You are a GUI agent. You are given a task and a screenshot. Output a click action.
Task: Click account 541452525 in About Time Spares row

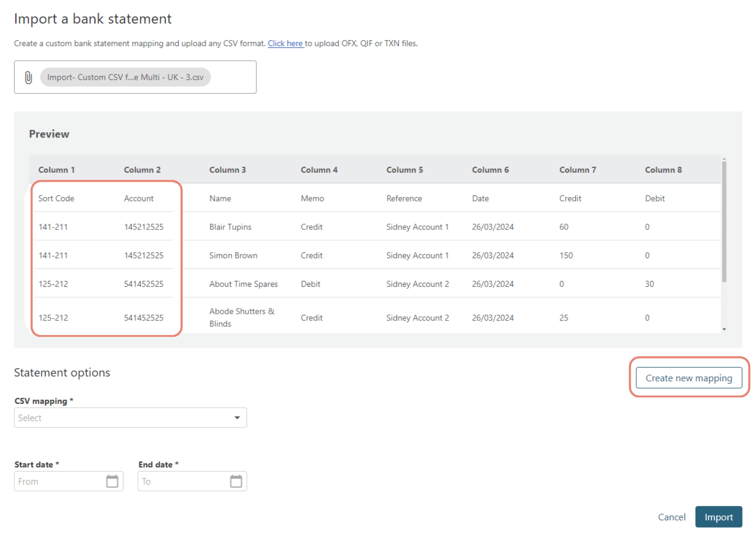coord(144,284)
